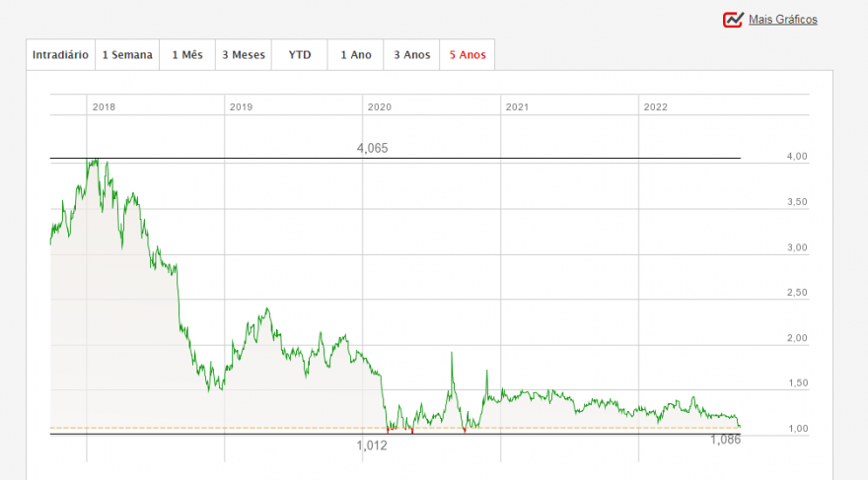Click the 2018 year label on the chart
The image size is (868, 480).
104,107
